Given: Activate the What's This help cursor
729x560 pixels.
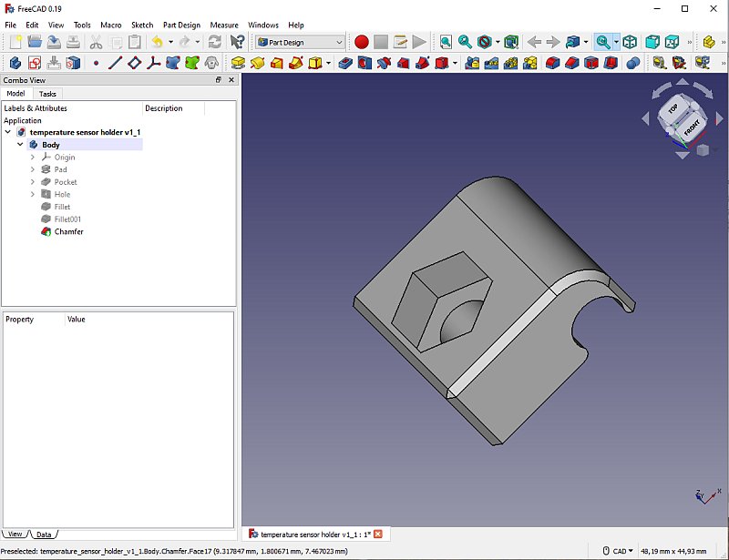Looking at the screenshot, I should tap(238, 42).
